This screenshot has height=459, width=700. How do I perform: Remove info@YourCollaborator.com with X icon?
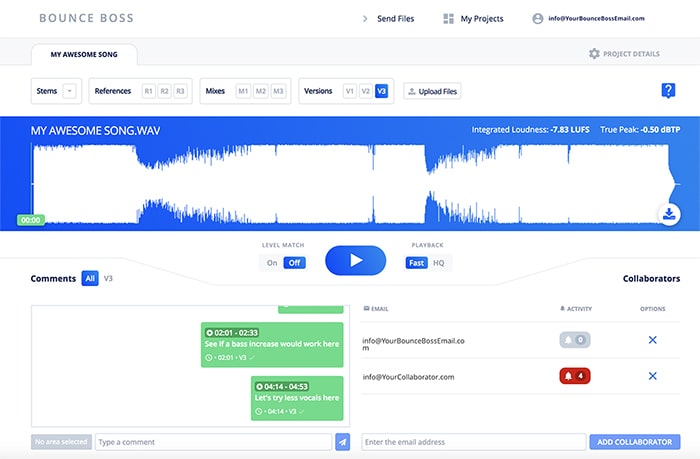652,376
